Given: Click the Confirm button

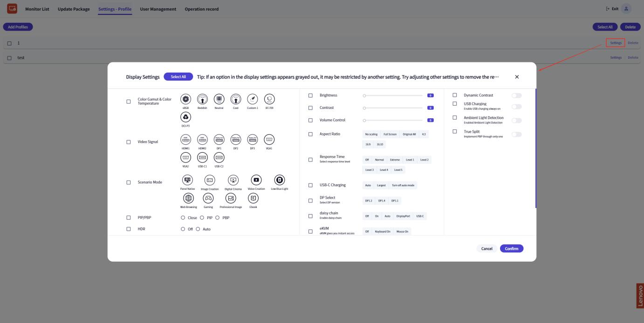Looking at the screenshot, I should click(511, 249).
